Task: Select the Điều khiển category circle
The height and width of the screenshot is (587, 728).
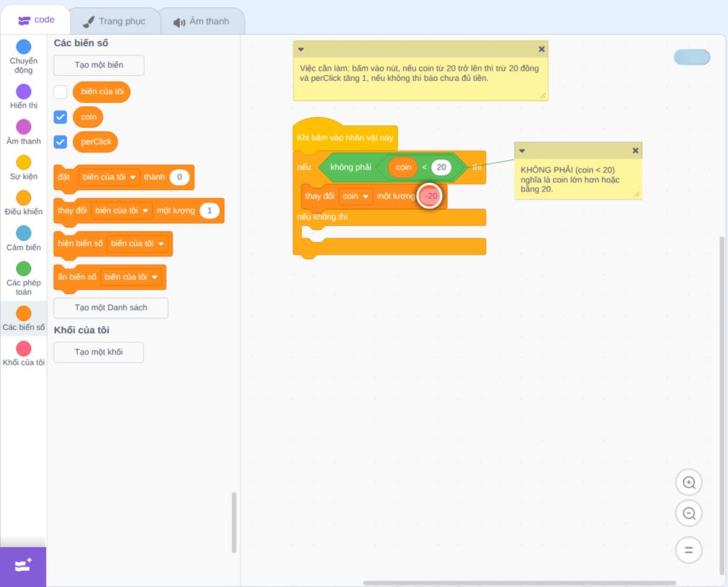Action: [x=24, y=198]
